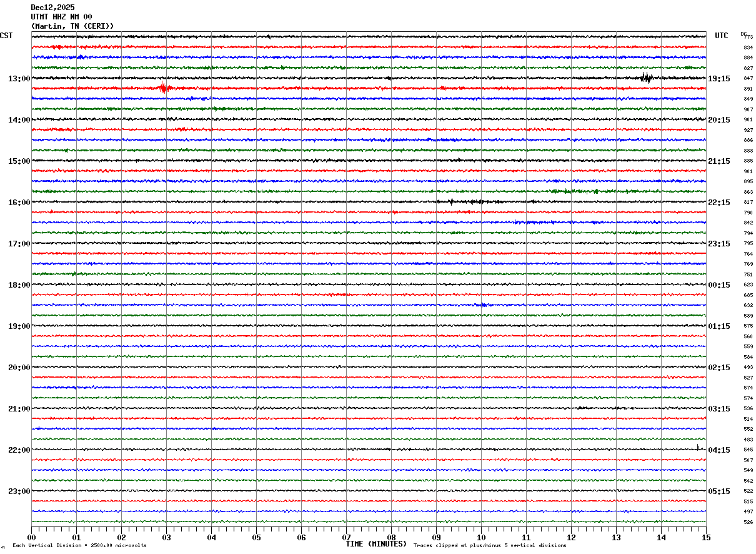Viewport: 756px width, 554px height.
Task: Select the 13:00 CST time label
Action: click(19, 79)
